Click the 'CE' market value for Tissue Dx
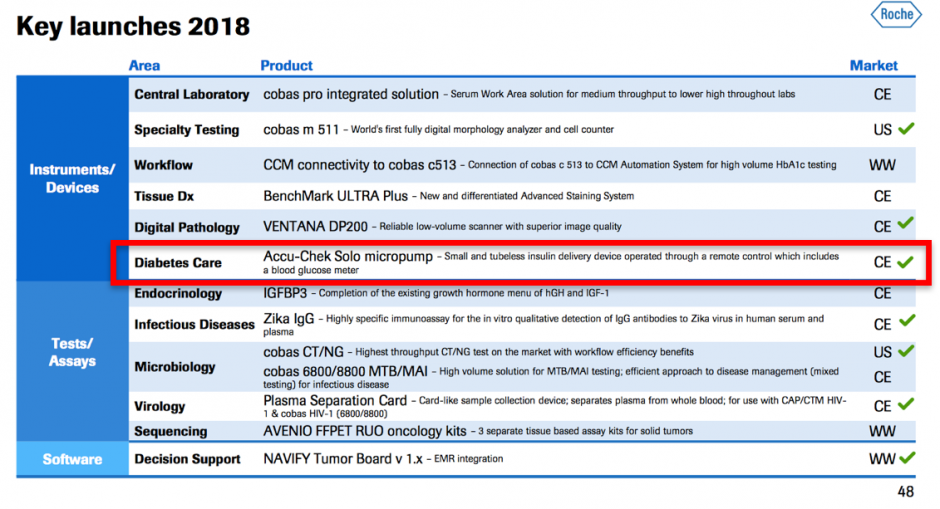 coord(882,196)
